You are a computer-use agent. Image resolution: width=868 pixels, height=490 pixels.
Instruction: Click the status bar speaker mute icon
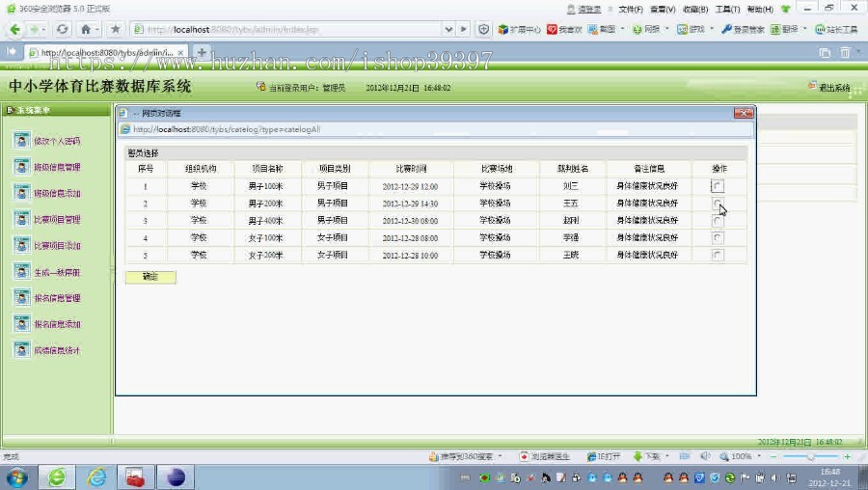pos(705,456)
